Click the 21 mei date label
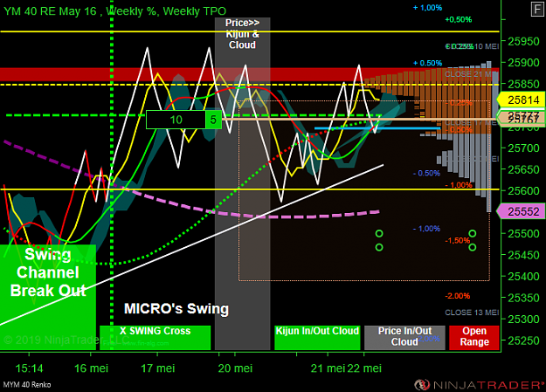The image size is (546, 392). (x=328, y=368)
